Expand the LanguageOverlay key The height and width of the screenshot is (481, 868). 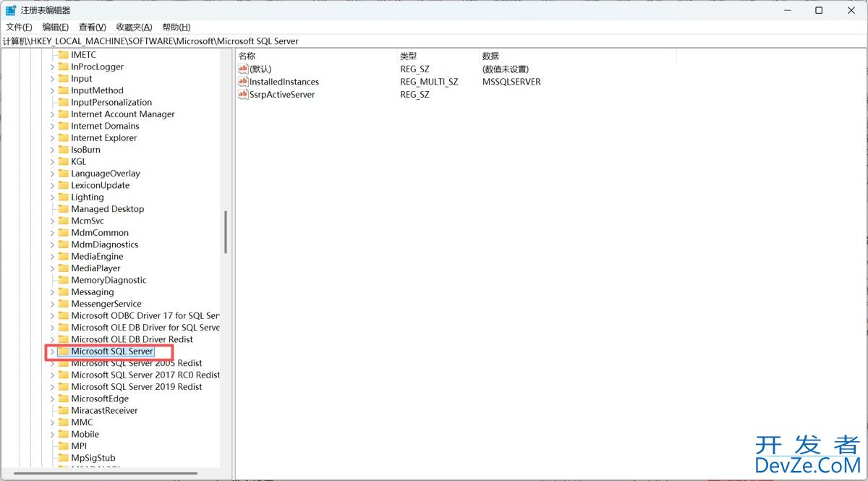(x=51, y=173)
